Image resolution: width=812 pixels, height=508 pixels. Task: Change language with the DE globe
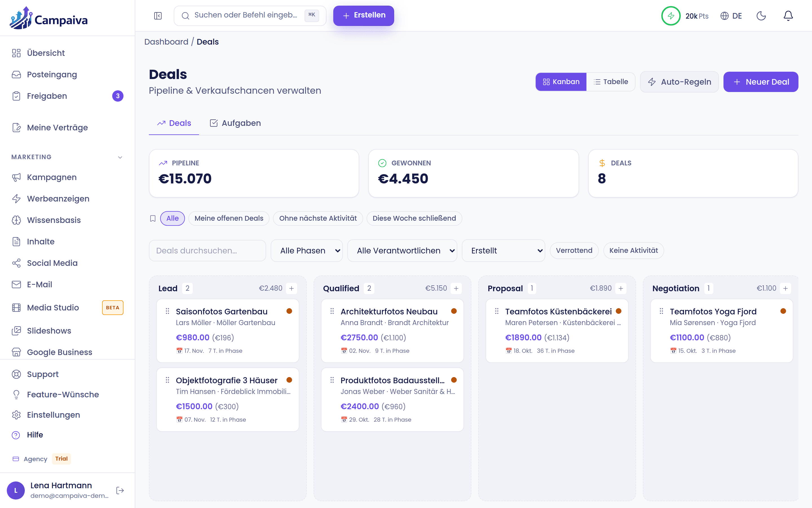[731, 16]
